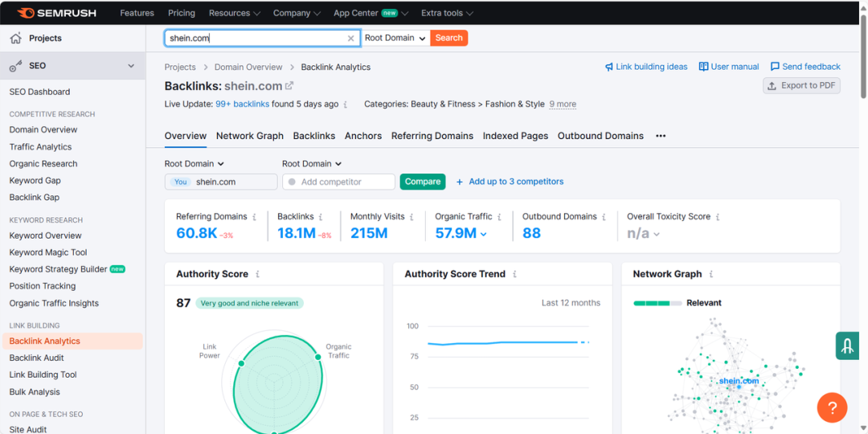868x434 pixels.
Task: Expand the Company menu
Action: click(x=297, y=13)
